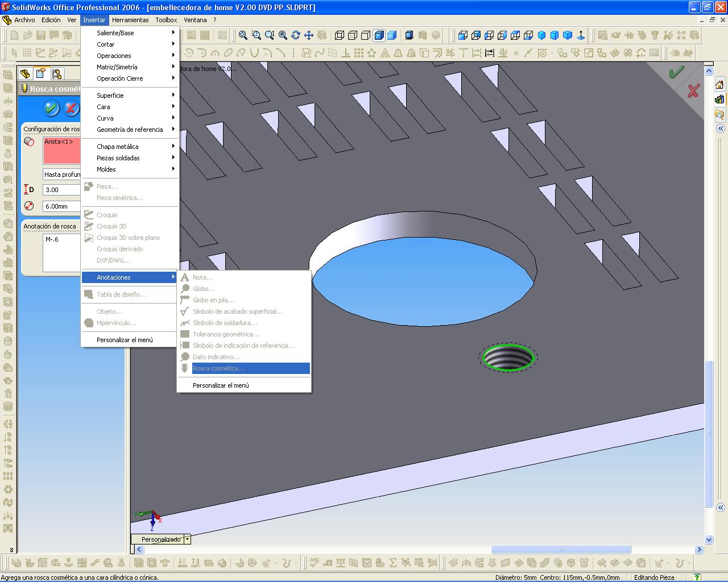Screen dimensions: 728x582
Task: Select Shaded display mode
Action: click(392, 35)
